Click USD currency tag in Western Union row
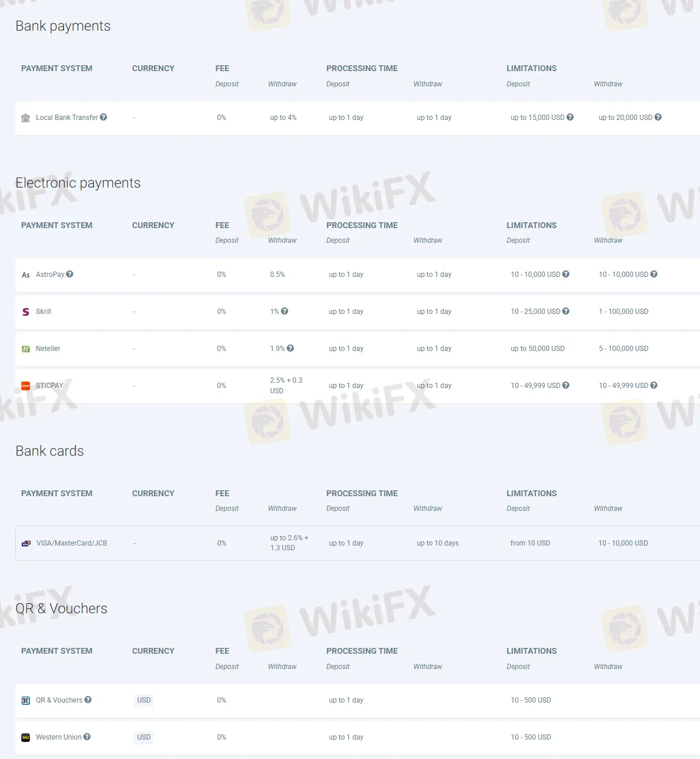The image size is (700, 759). coord(144,737)
